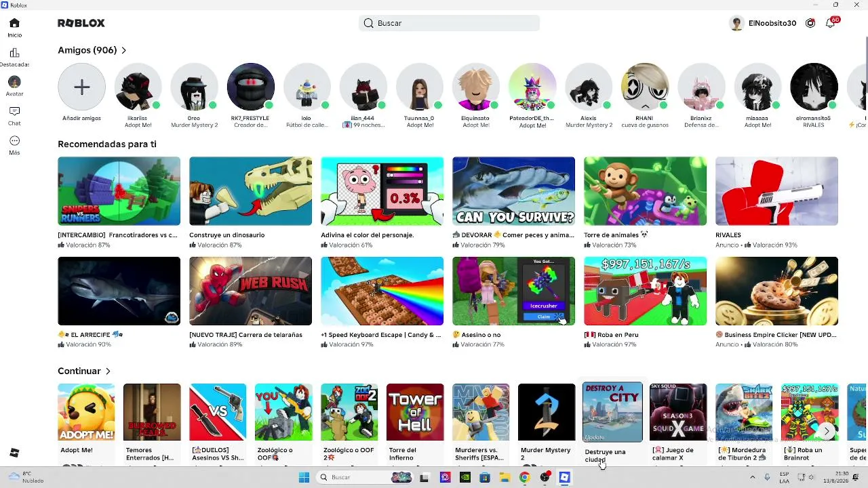Open friend PateadorDE_th avatar
Viewport: 868px width, 488px height.
point(532,87)
